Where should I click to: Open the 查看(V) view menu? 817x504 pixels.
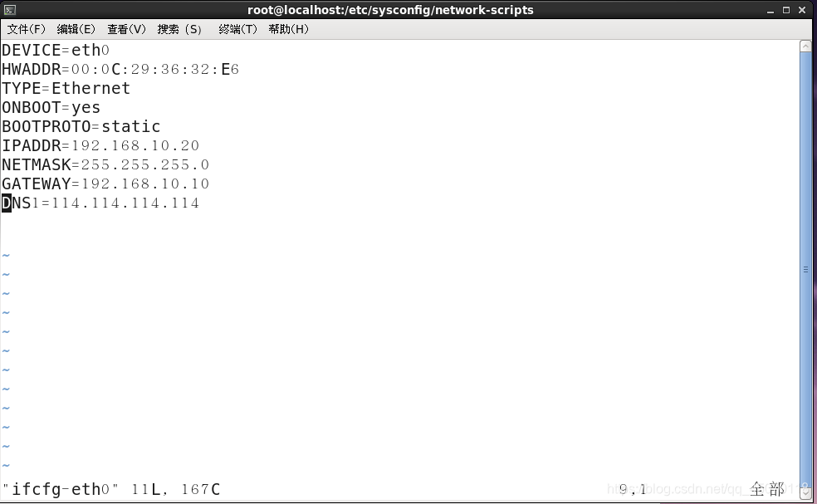coord(126,29)
